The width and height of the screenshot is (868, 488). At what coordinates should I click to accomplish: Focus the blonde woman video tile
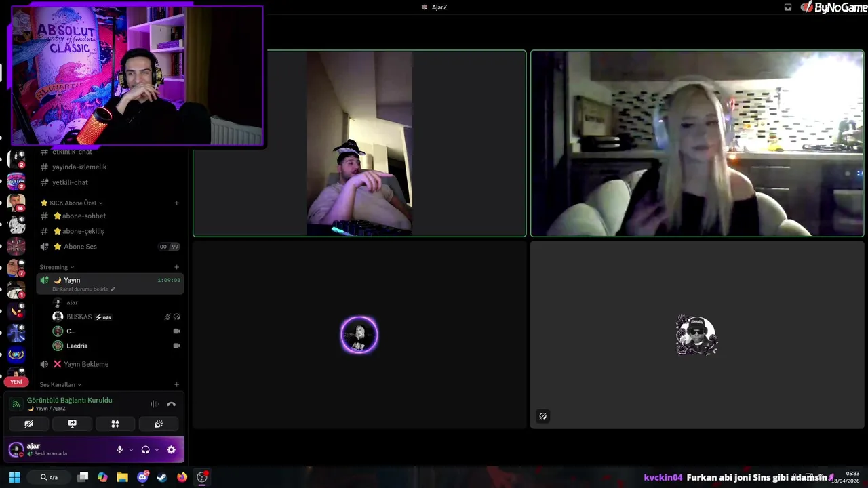click(697, 143)
